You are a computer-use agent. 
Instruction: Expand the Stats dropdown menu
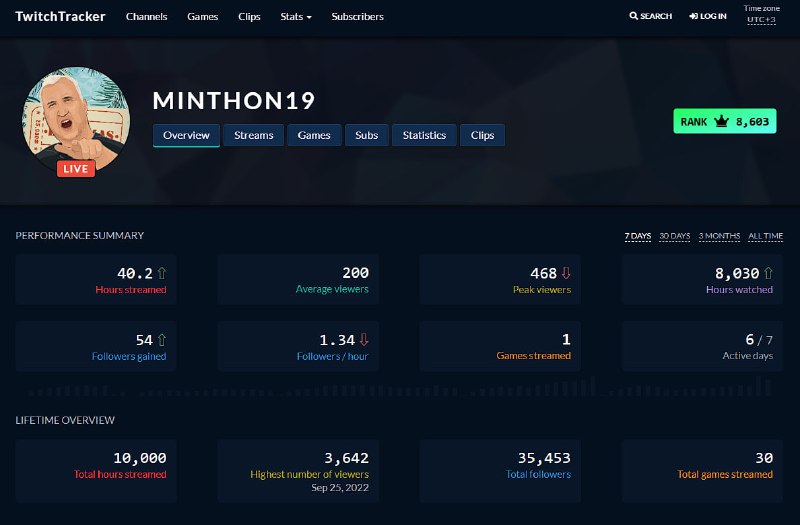pyautogui.click(x=295, y=17)
